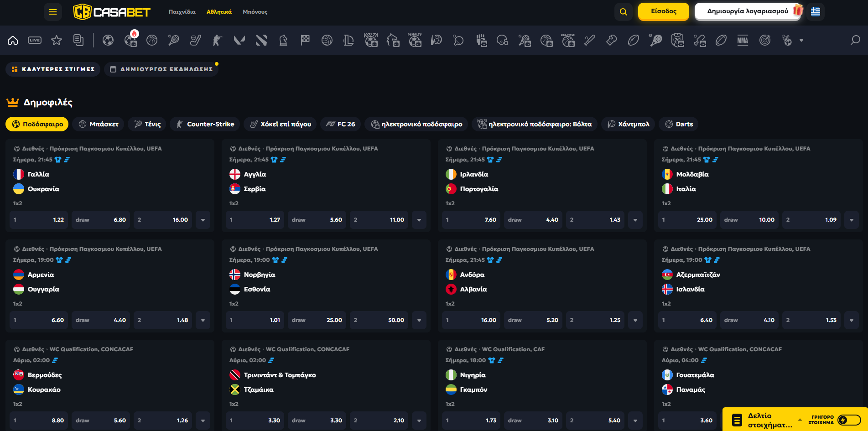Expand the bet slip panel

click(800, 420)
